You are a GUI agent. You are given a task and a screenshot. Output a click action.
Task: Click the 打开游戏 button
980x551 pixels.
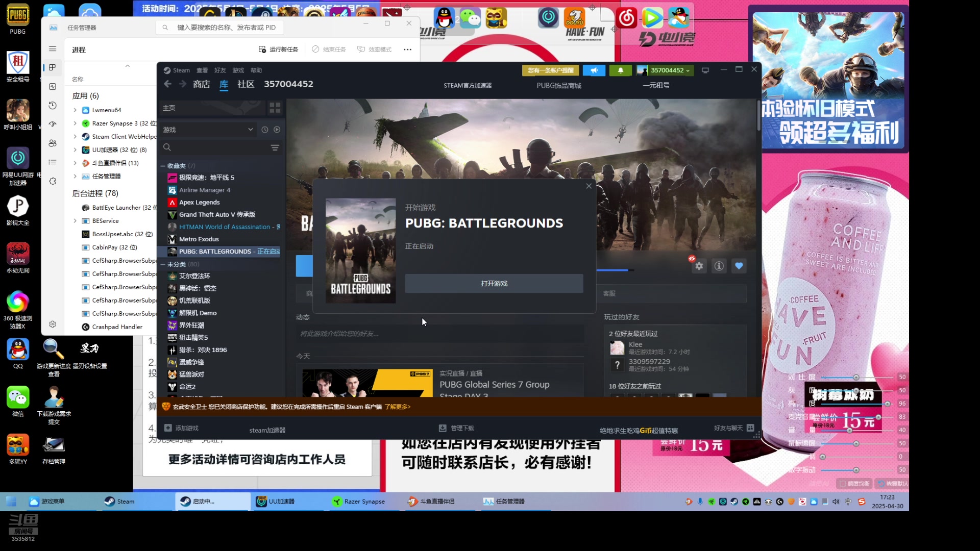[x=494, y=284]
